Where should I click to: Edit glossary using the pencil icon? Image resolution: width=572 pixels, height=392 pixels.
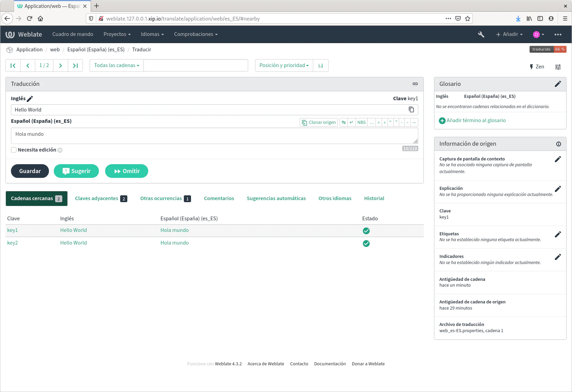pyautogui.click(x=558, y=84)
